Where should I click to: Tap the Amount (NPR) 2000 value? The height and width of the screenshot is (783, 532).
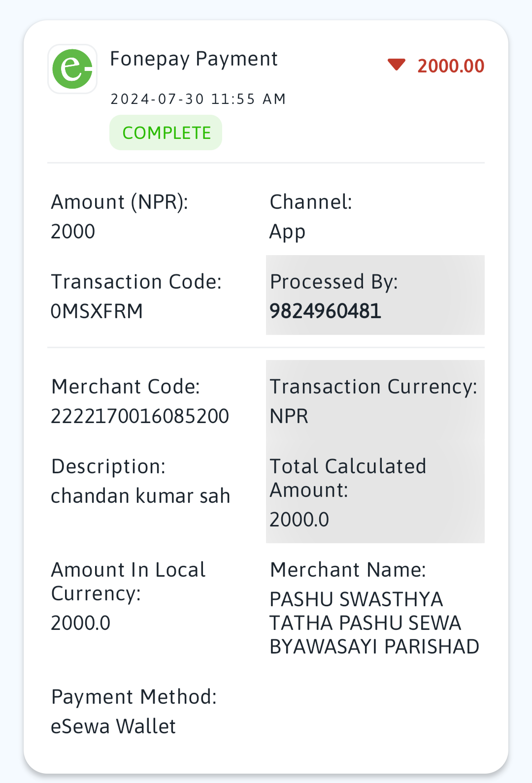(x=73, y=231)
